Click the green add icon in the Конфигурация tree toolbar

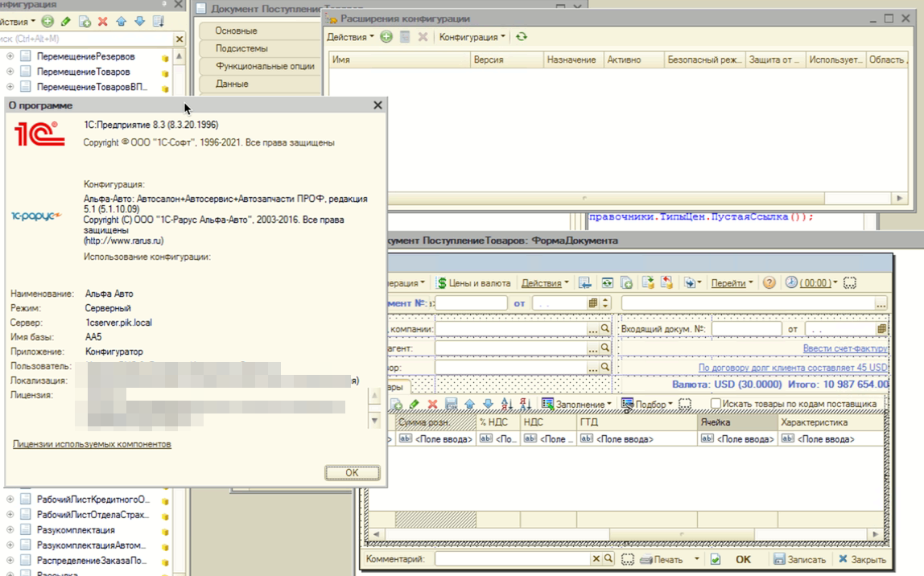pos(48,22)
